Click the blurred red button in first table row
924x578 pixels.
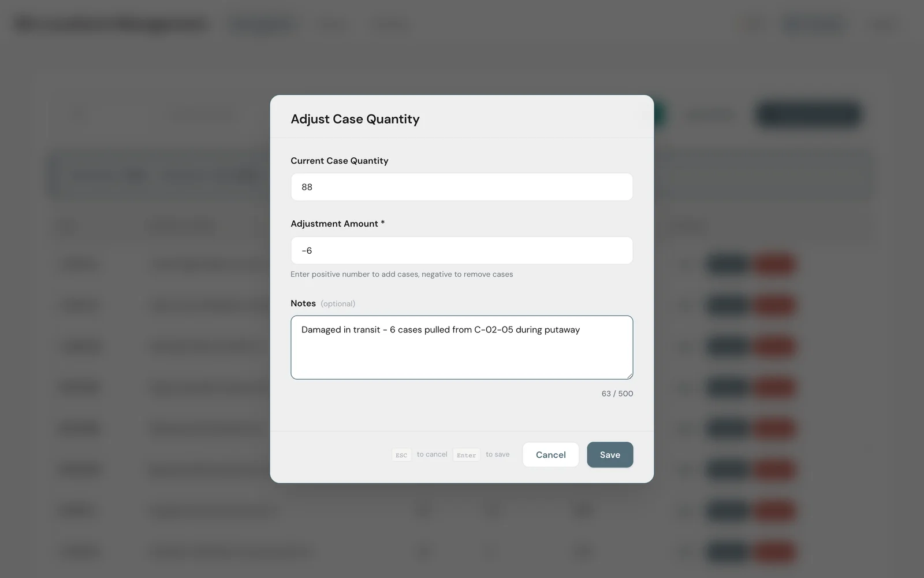pos(774,264)
